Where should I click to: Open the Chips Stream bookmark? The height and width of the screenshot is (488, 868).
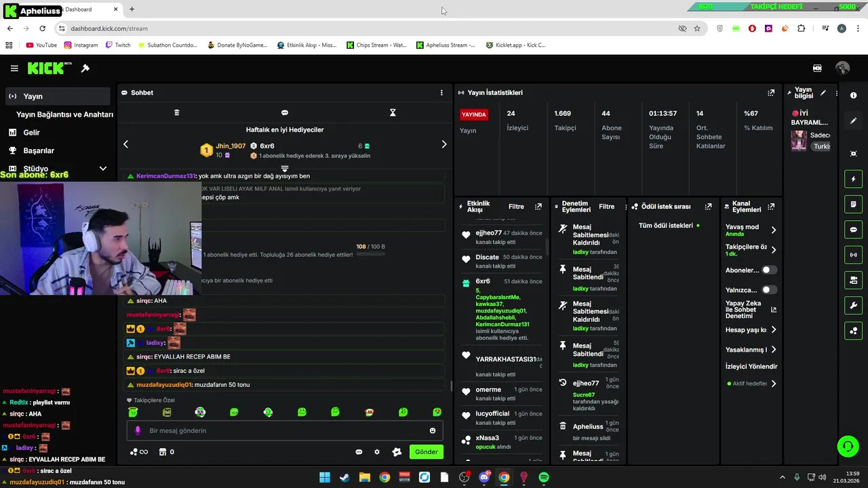tap(376, 45)
